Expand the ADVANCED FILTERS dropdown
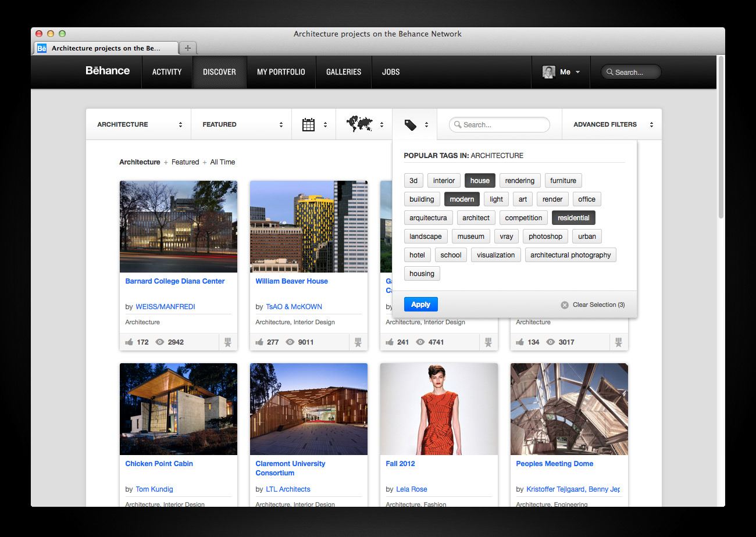 point(612,124)
